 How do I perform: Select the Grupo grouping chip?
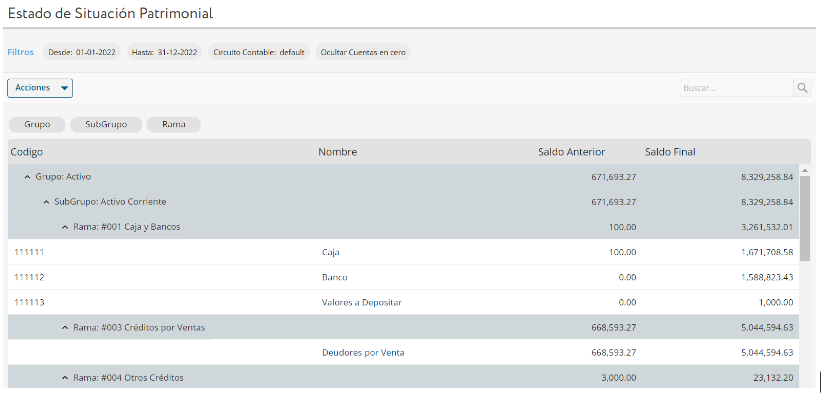point(37,125)
